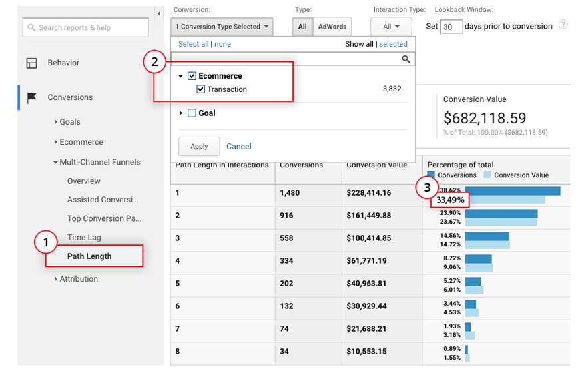Image resolution: width=588 pixels, height=371 pixels.
Task: Click the 74 conversions cell
Action: (284, 329)
